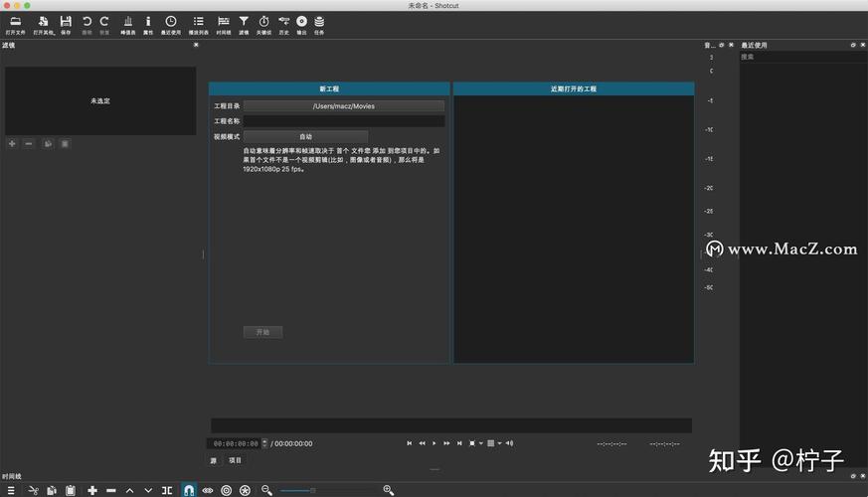
Task: Remove filter with the minus button
Action: [x=29, y=144]
